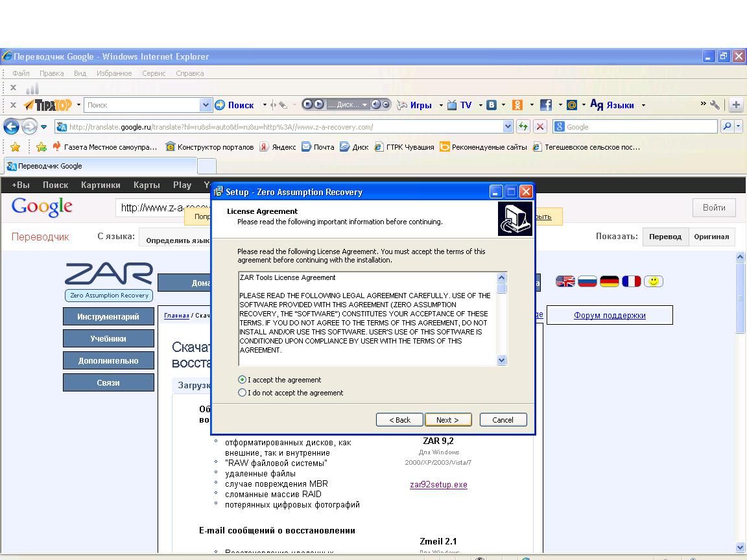Expand the Языки dropdown arrow
Image resolution: width=747 pixels, height=560 pixels.
coord(643,105)
